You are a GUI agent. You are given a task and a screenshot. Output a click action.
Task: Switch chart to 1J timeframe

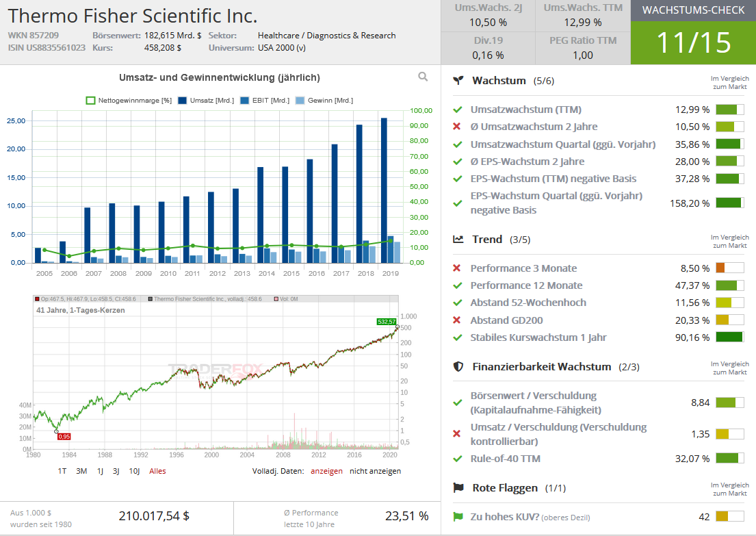coord(101,471)
